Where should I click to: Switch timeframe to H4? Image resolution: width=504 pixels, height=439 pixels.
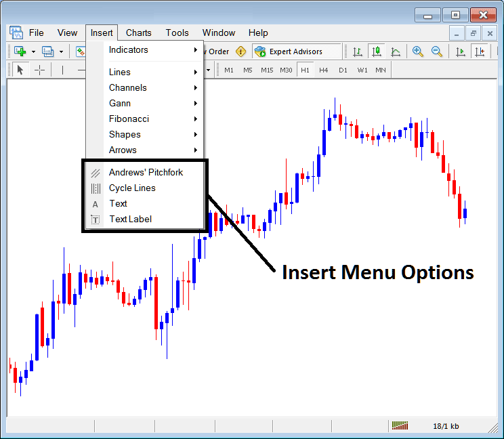tap(324, 70)
